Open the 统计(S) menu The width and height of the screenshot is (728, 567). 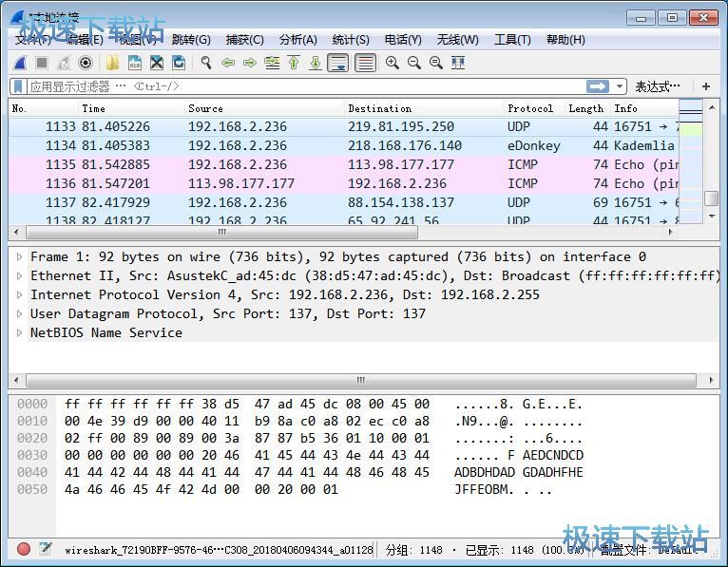point(351,40)
